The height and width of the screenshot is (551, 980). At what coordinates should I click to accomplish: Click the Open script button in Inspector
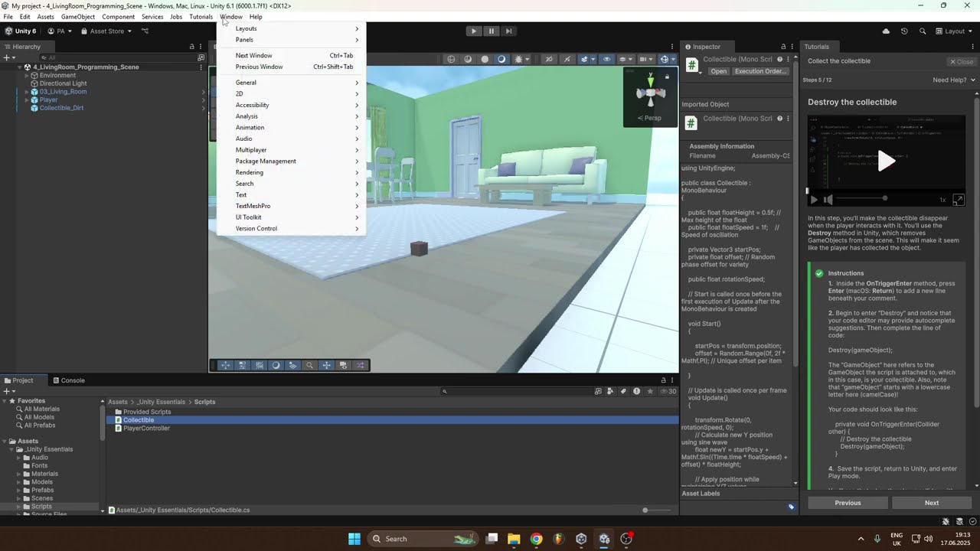(x=719, y=71)
